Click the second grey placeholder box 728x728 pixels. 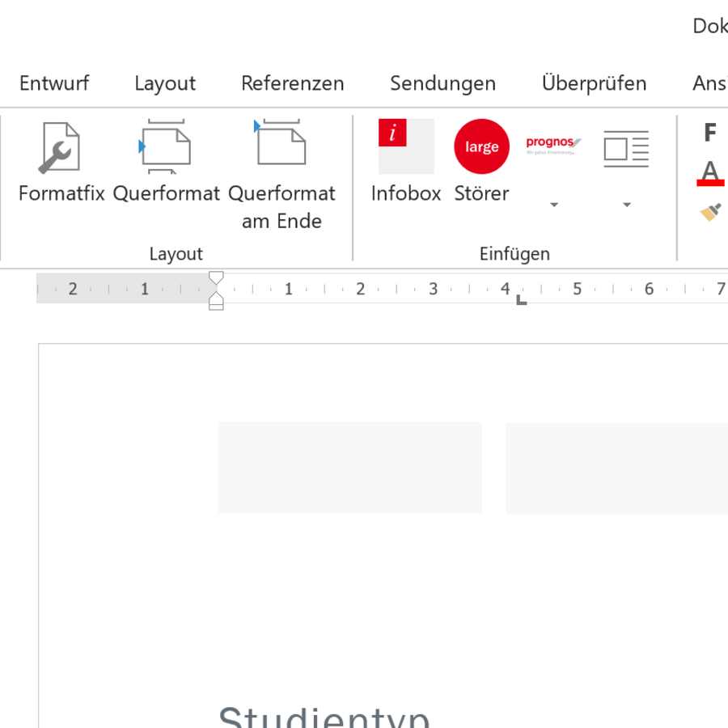click(x=616, y=468)
